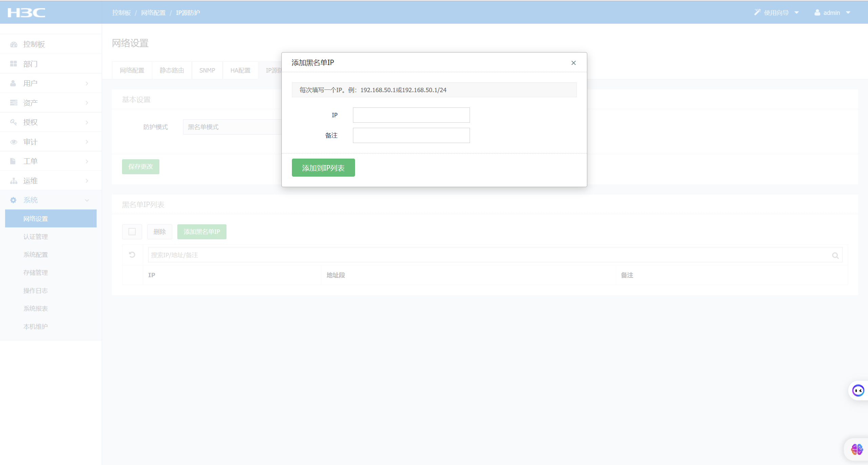Click the 部门 grid icon in sidebar
The width and height of the screenshot is (868, 465).
pos(14,64)
